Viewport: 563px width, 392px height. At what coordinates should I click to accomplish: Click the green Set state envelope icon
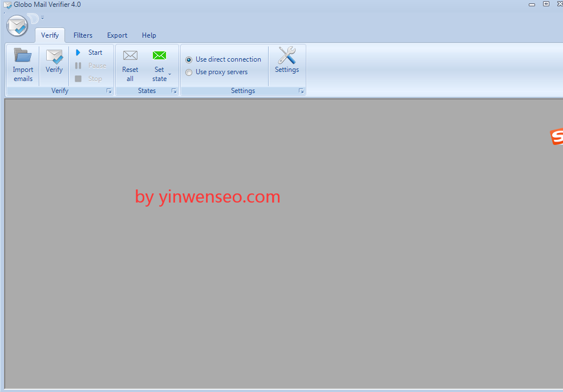[159, 55]
